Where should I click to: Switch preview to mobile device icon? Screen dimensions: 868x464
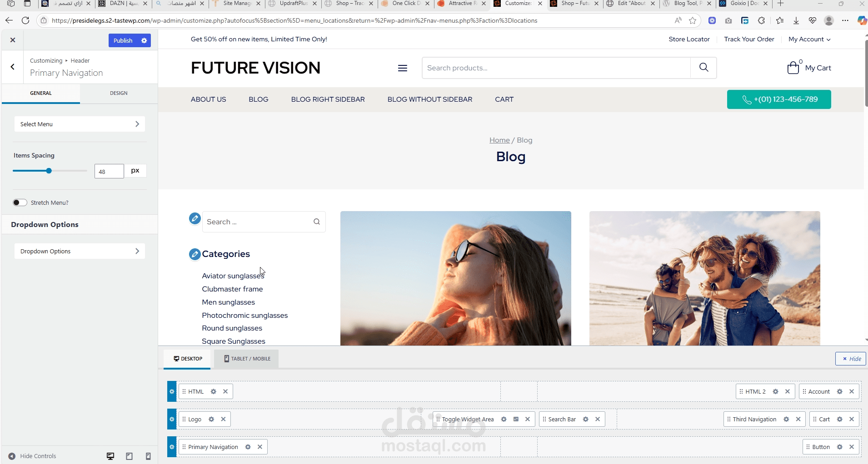click(148, 456)
